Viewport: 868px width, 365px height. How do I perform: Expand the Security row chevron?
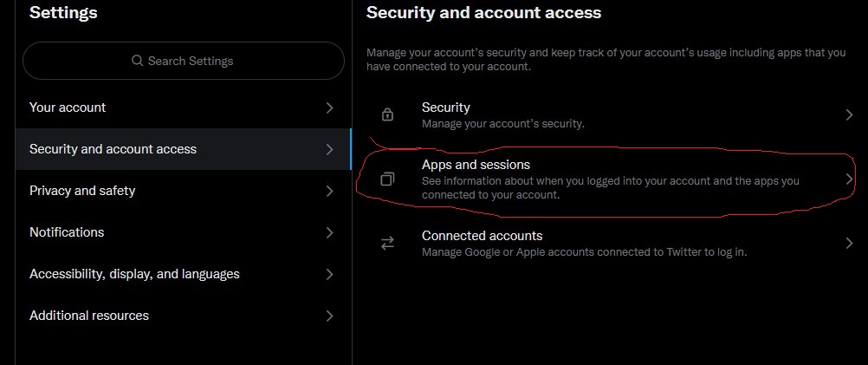tap(849, 114)
